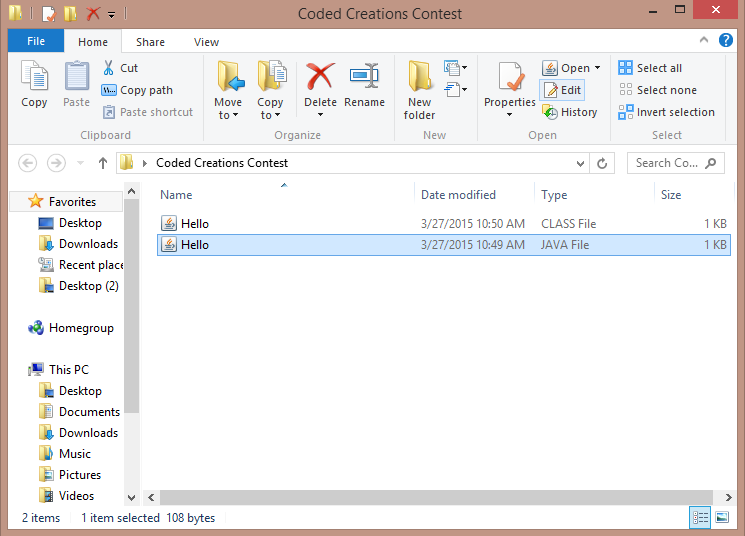
Task: Click the Delete red X icon
Action: point(320,76)
